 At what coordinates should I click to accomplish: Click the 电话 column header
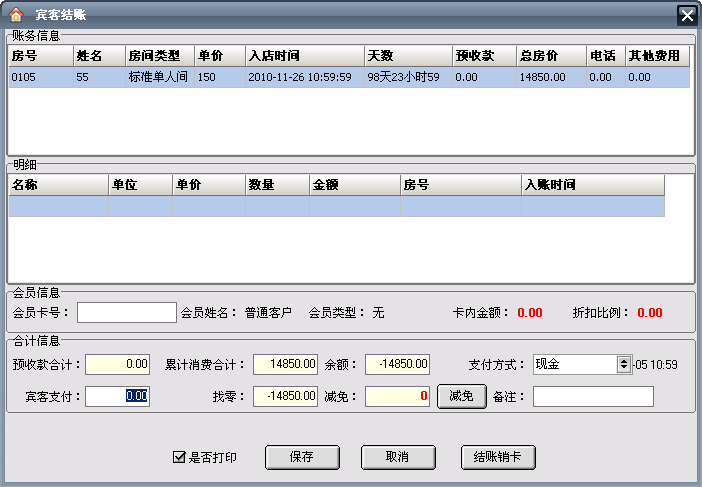pyautogui.click(x=606, y=56)
